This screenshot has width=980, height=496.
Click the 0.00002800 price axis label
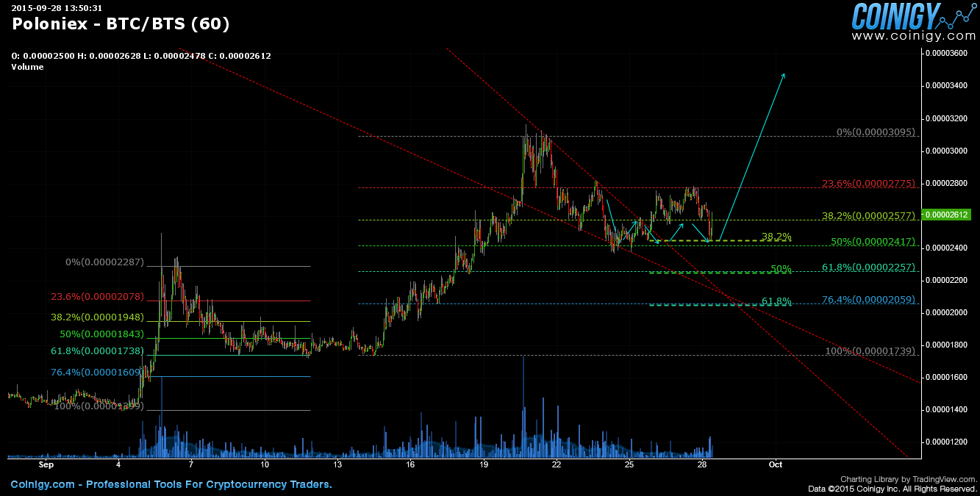tap(947, 183)
